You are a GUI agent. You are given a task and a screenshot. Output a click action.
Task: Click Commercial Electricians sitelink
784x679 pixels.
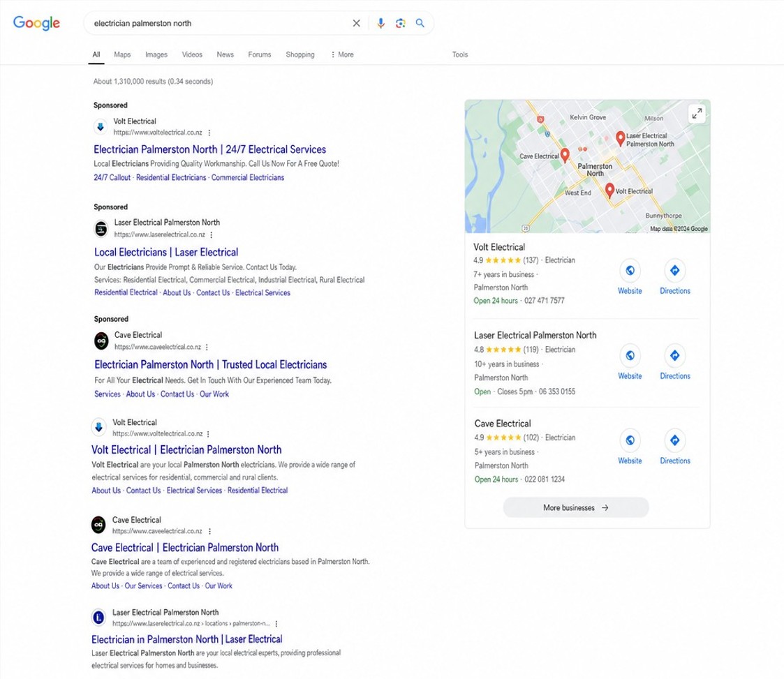point(248,177)
